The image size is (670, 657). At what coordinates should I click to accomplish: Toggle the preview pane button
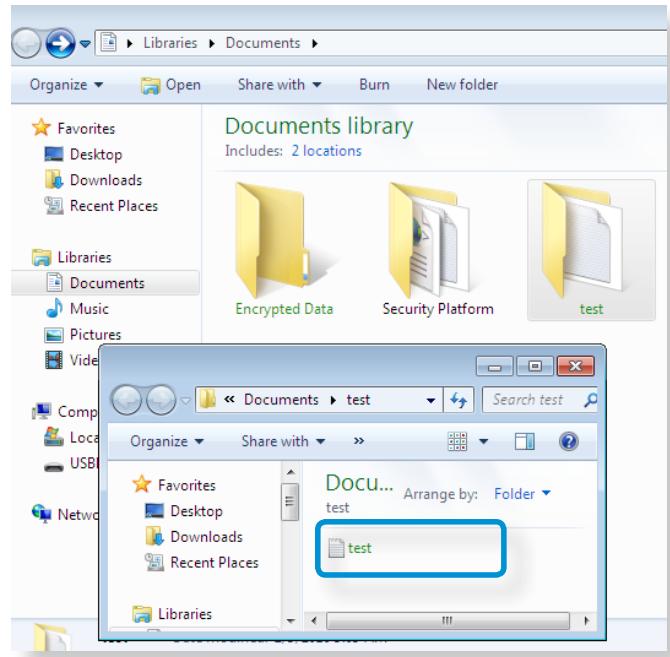click(x=525, y=441)
